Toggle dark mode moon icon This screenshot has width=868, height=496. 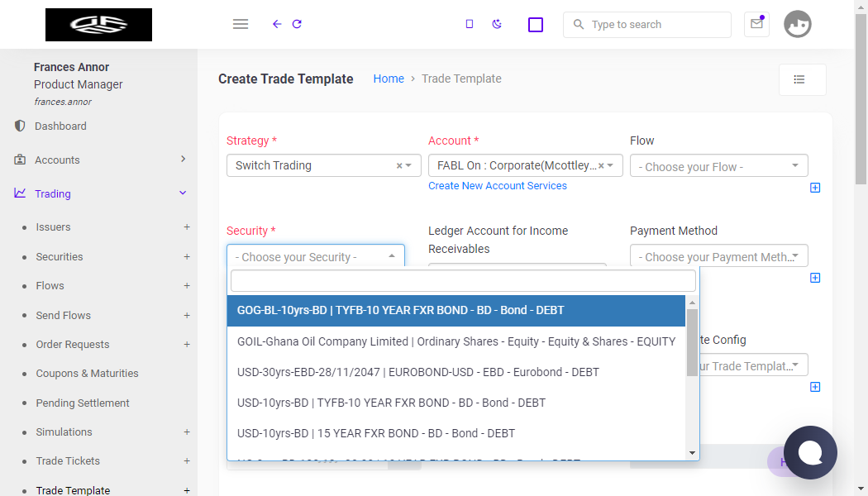[x=497, y=24]
